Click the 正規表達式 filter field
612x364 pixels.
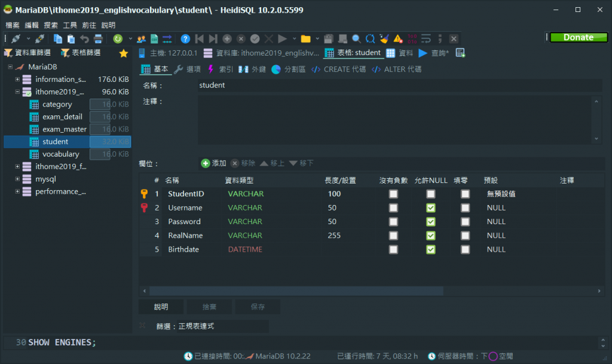click(223, 326)
